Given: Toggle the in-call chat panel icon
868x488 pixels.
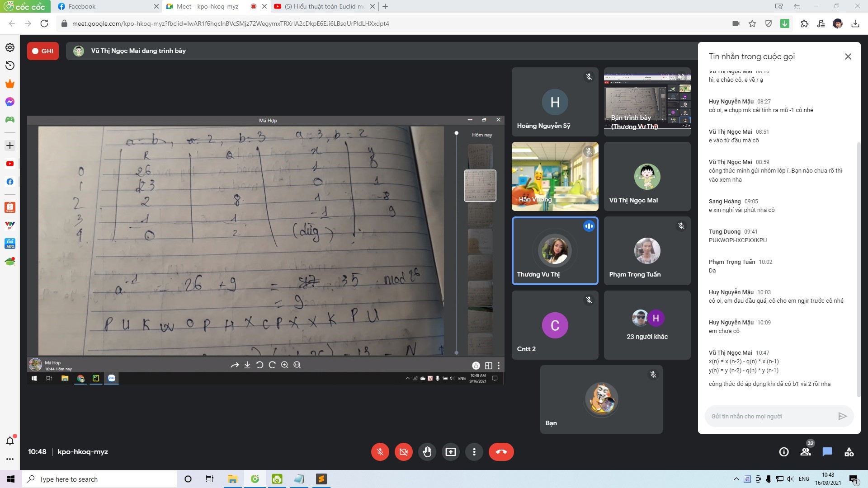Looking at the screenshot, I should 827,452.
